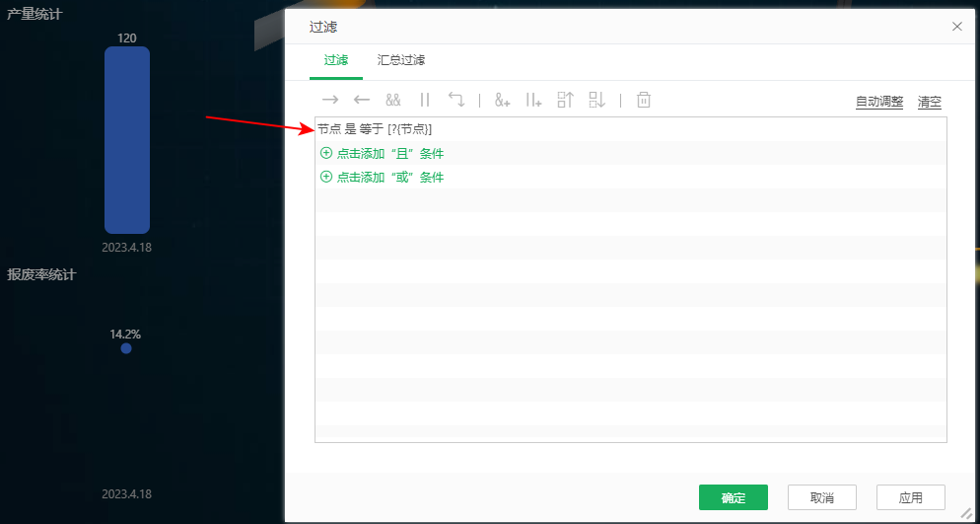
Task: Click the 清空 link to clear filters
Action: tap(929, 102)
